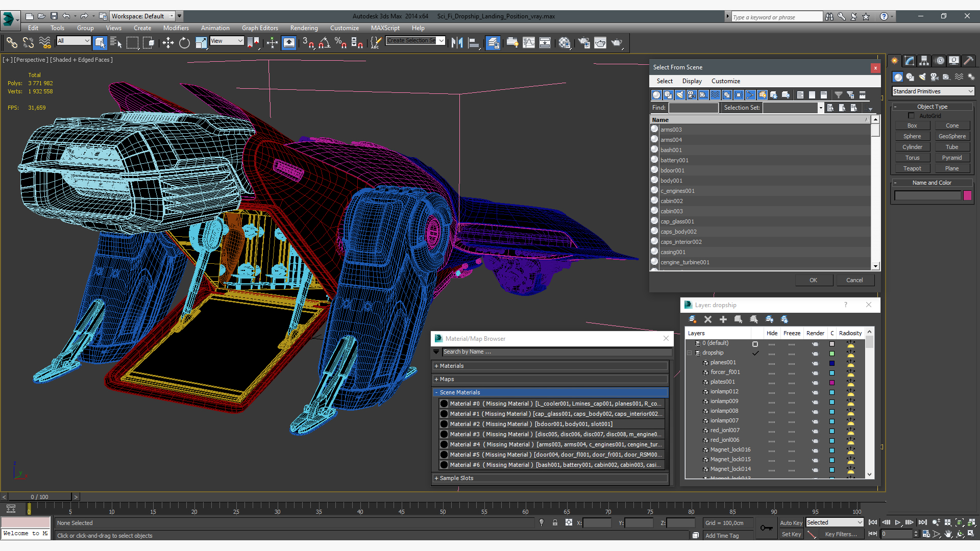The image size is (980, 551).
Task: Open Select by Name tool
Action: click(x=116, y=43)
